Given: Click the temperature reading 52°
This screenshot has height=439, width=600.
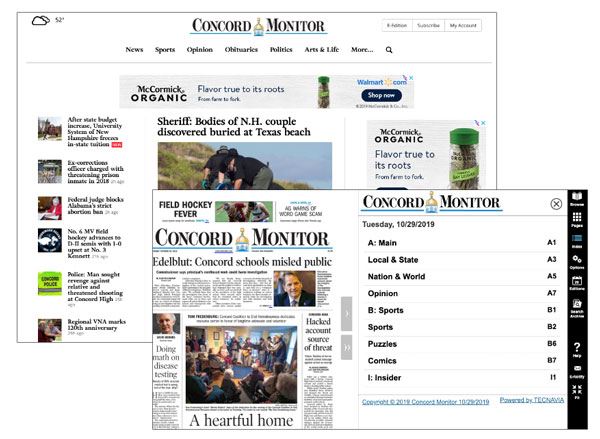Looking at the screenshot, I should click(x=60, y=20).
